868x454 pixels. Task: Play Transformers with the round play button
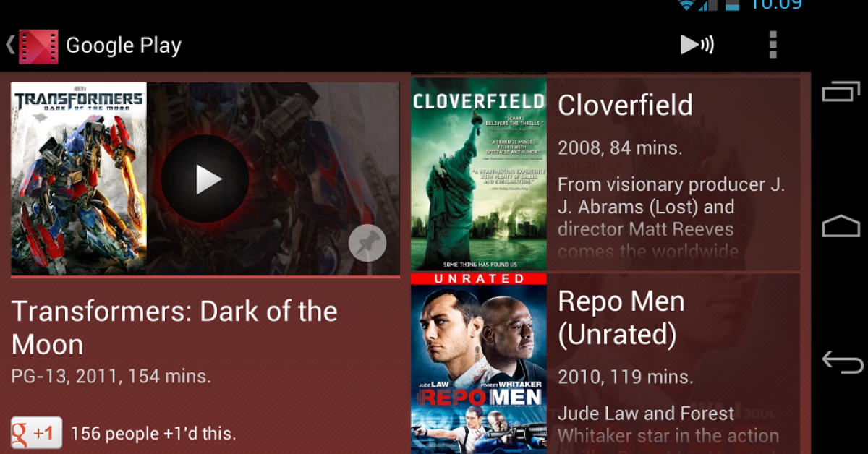(x=205, y=179)
